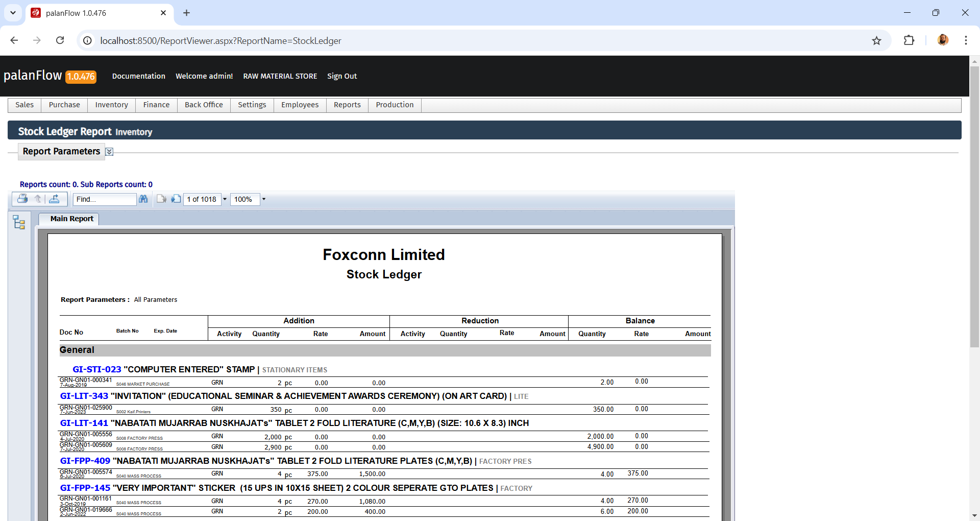Viewport: 980px width, 521px height.
Task: Print the report using the printer icon
Action: point(22,199)
